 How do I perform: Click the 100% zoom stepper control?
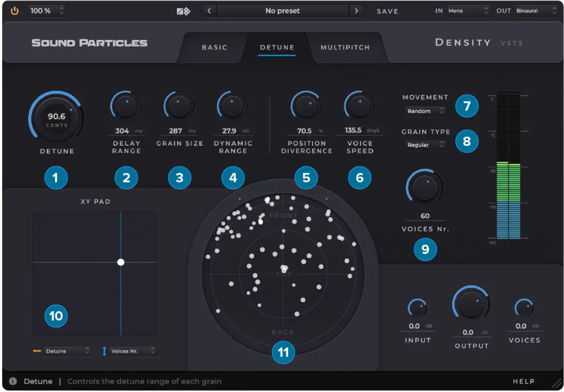pos(46,11)
